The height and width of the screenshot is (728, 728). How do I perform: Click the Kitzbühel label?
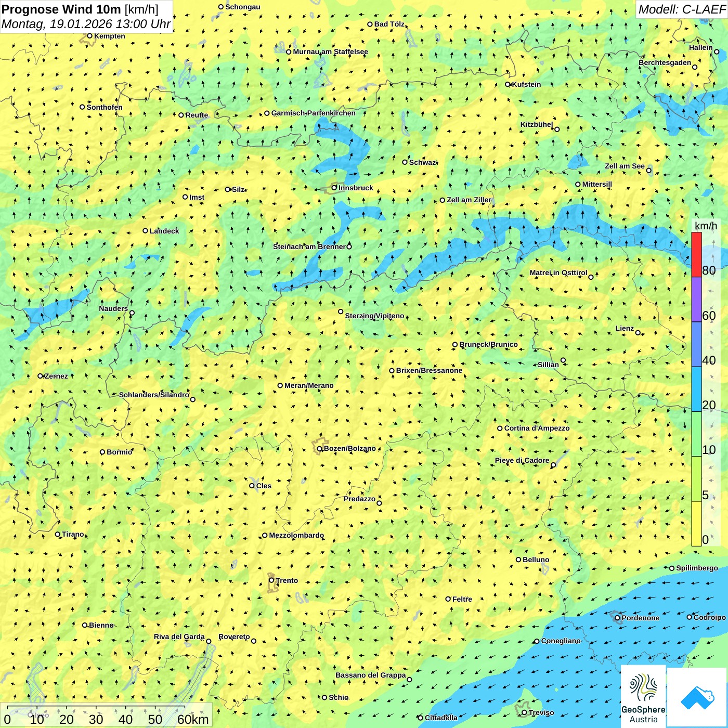pyautogui.click(x=537, y=125)
